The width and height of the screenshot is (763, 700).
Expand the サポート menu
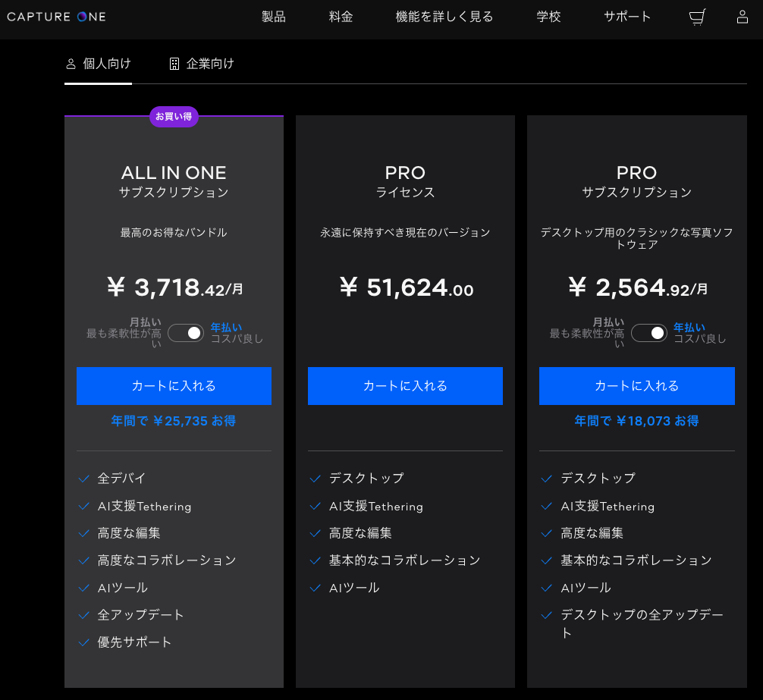tap(627, 17)
